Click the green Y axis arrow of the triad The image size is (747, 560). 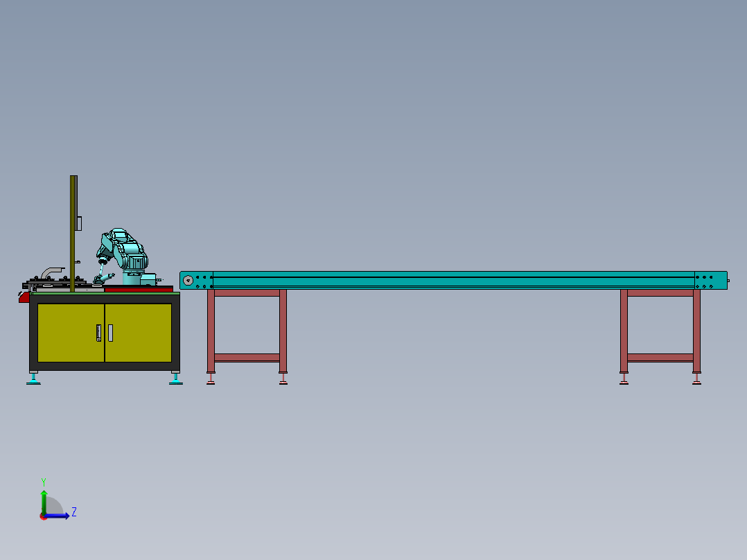pos(44,501)
